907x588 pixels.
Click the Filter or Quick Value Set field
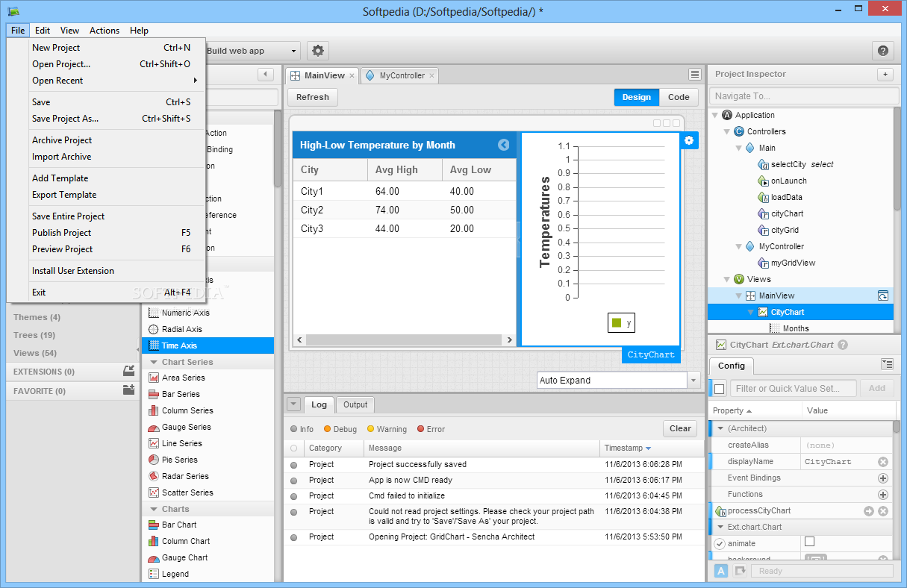pos(794,388)
